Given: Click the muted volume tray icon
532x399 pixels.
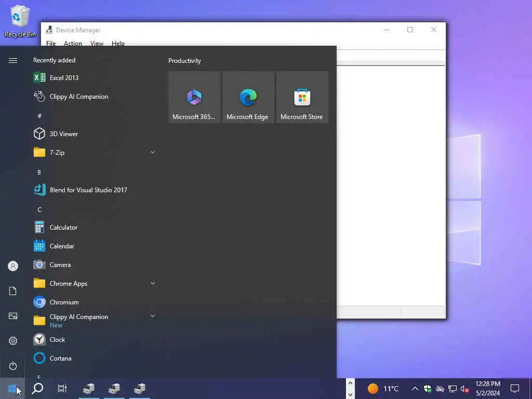Looking at the screenshot, I should [465, 389].
